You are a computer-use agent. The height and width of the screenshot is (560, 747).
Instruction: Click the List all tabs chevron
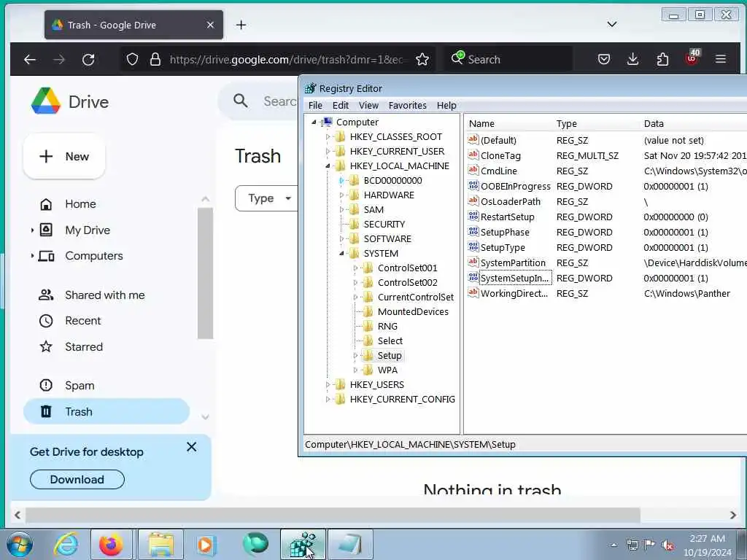pos(612,24)
